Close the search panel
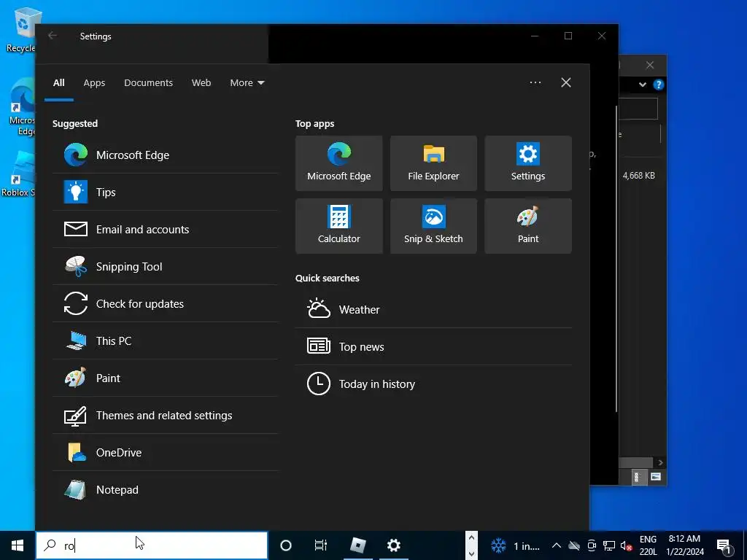This screenshot has width=747, height=560. [x=566, y=82]
